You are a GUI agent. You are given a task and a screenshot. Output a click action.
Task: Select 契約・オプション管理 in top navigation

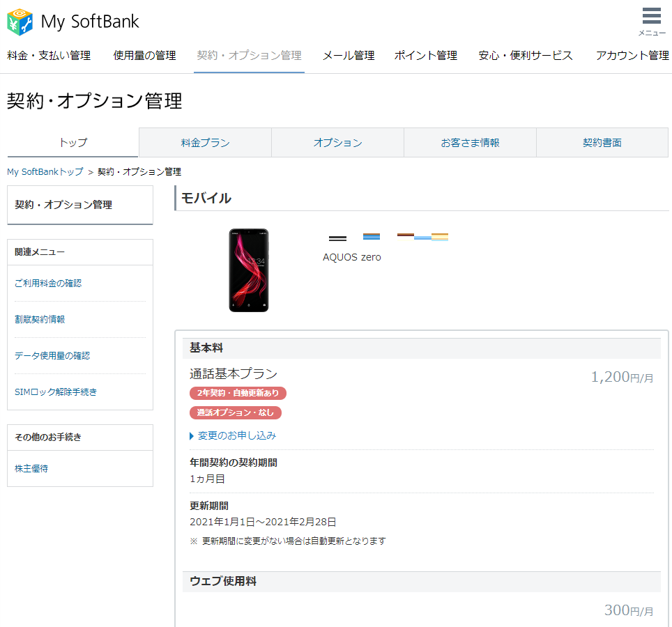click(249, 56)
